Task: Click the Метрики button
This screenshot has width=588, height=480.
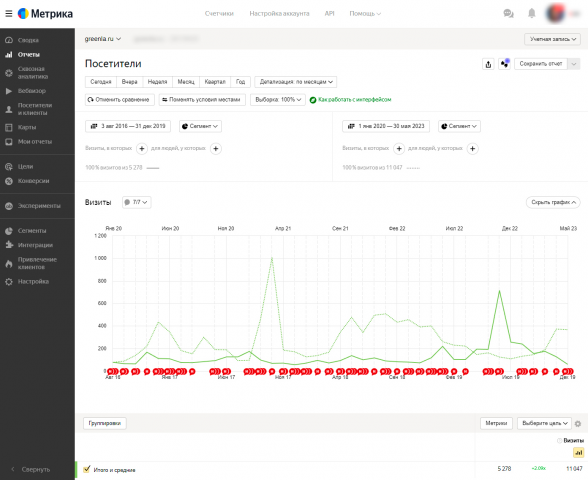Action: click(496, 423)
